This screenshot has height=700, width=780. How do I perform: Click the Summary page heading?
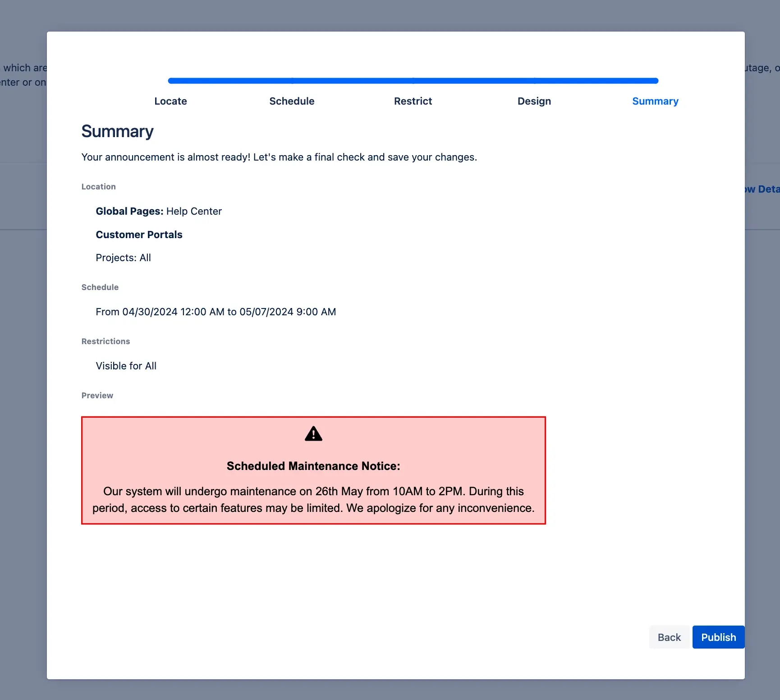coord(117,131)
